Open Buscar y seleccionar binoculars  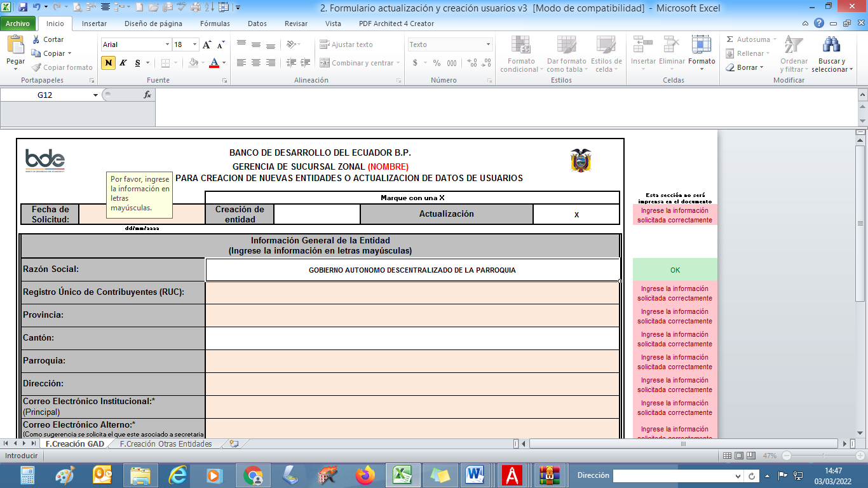tap(831, 46)
